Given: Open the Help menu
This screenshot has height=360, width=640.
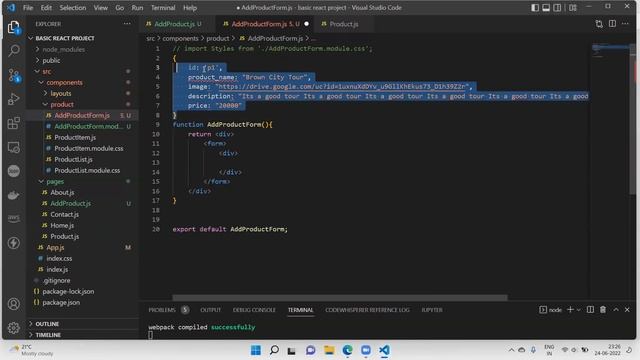Looking at the screenshot, I should [189, 7].
